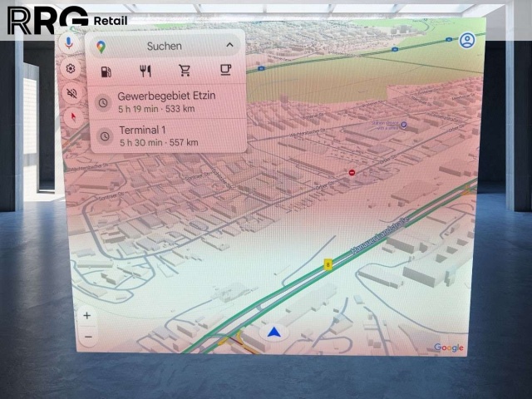Select recent destination Terminal 1
The height and width of the screenshot is (399, 532).
(x=159, y=136)
